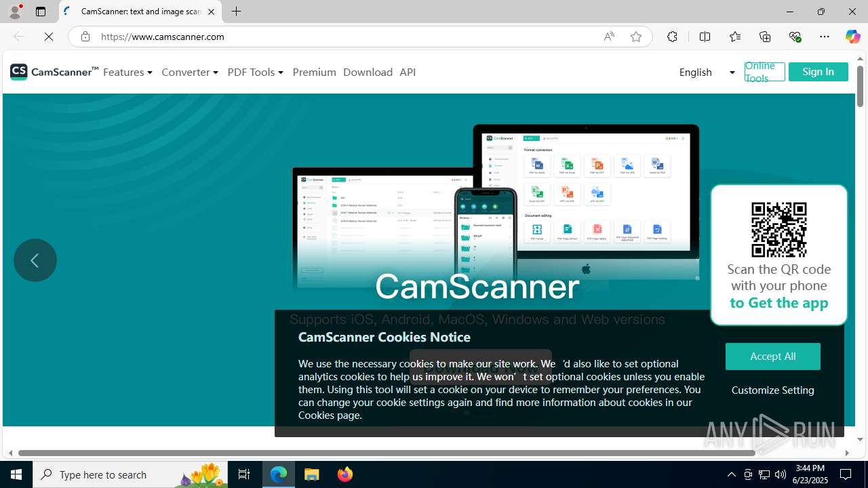Click the device mockups banner image

pyautogui.click(x=496, y=207)
